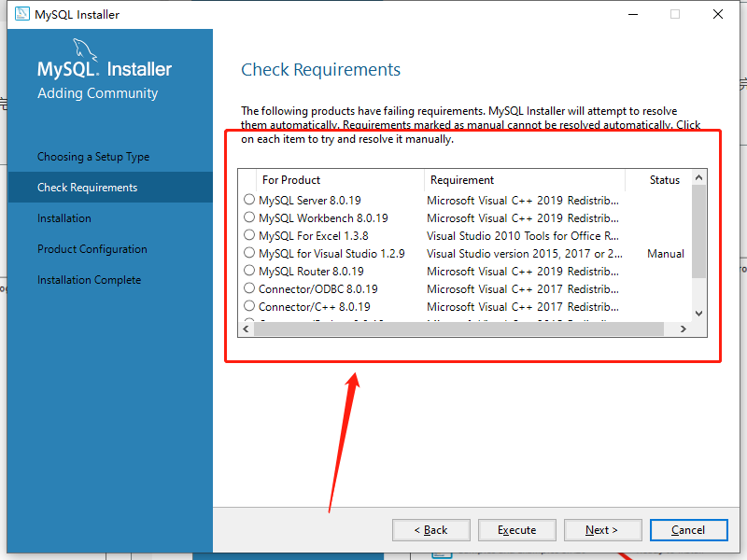Open the Choosing a Setup Type step
The height and width of the screenshot is (560, 747).
[x=93, y=157]
